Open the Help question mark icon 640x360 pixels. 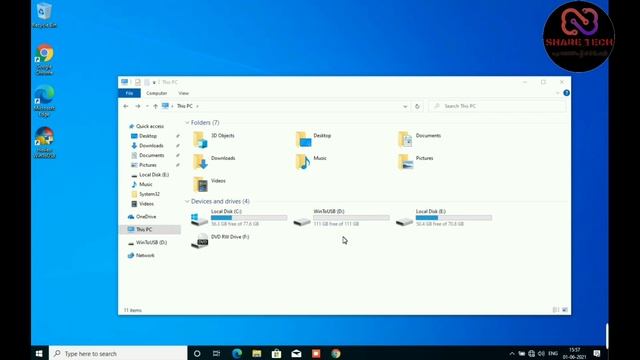coord(566,93)
